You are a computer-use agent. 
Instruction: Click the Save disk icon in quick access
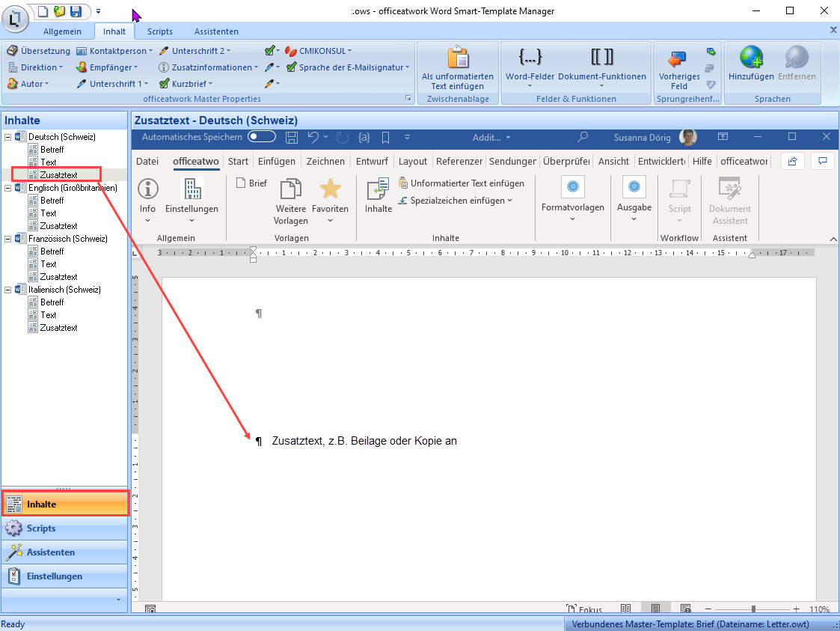click(76, 11)
